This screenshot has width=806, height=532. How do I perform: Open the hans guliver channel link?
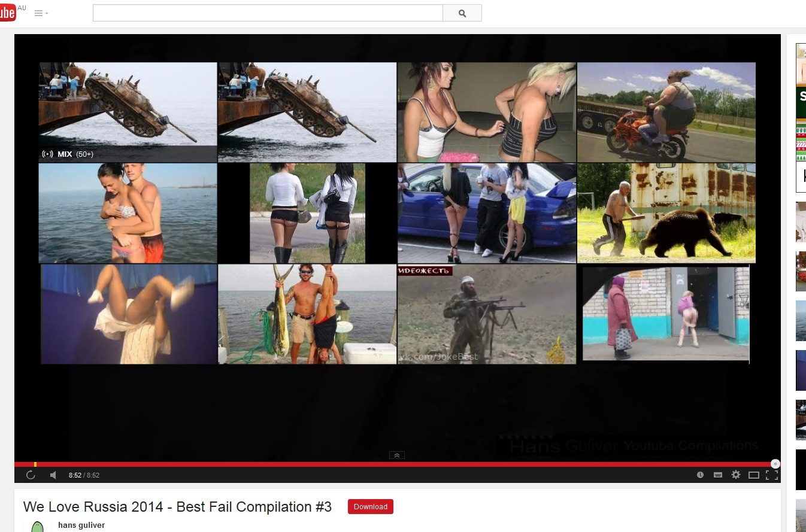[81, 525]
